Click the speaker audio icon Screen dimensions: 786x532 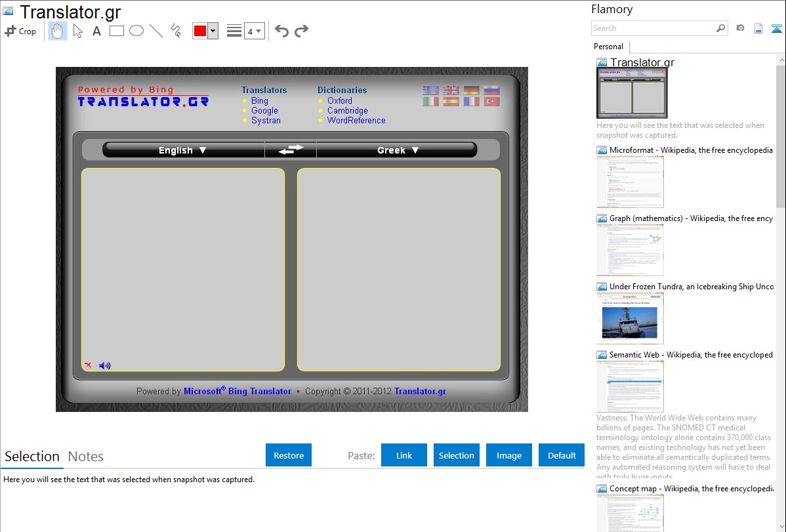105,365
